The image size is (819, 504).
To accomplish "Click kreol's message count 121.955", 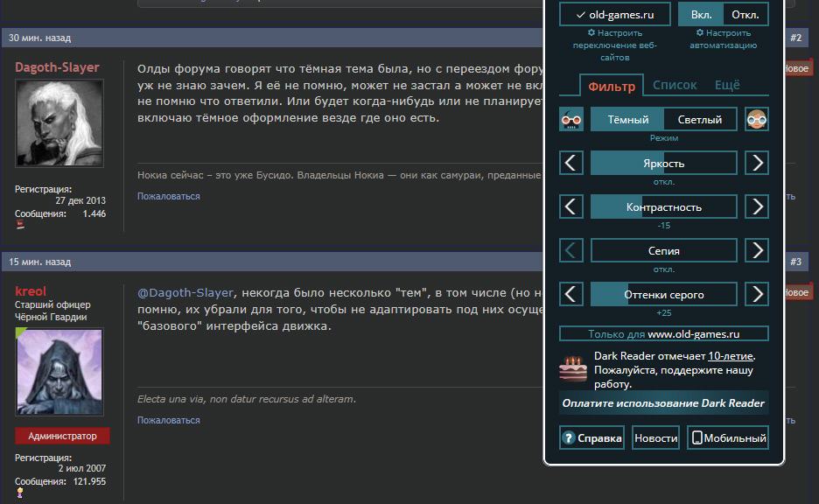I will tap(89, 481).
